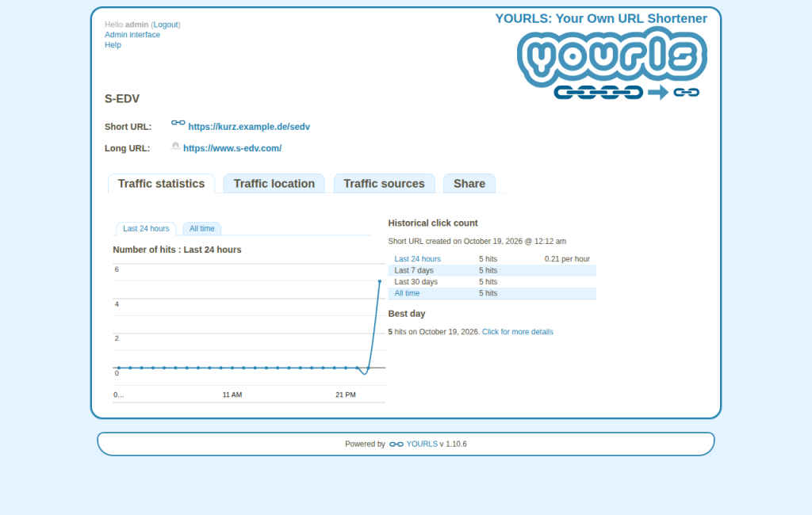Select the Last 24 hours chart tab
Image resolution: width=812 pixels, height=515 pixels.
[146, 229]
